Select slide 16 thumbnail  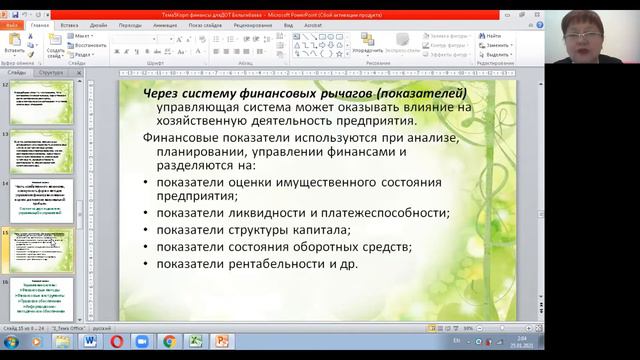[x=42, y=299]
